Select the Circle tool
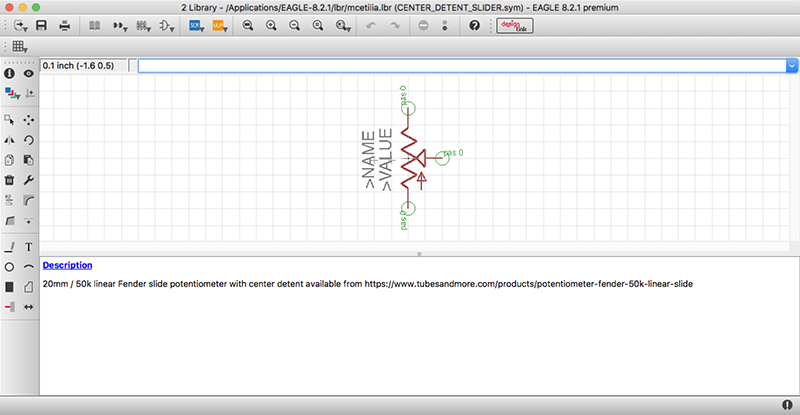The height and width of the screenshot is (415, 800). [9, 267]
